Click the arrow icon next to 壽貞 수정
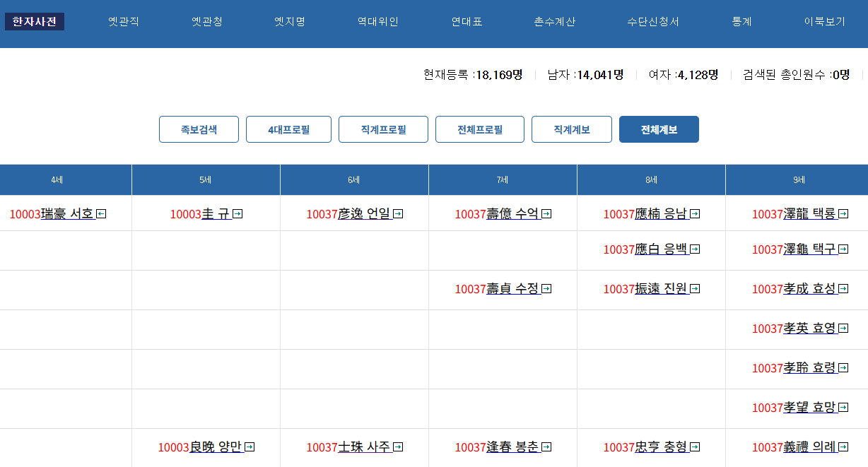 pos(546,289)
